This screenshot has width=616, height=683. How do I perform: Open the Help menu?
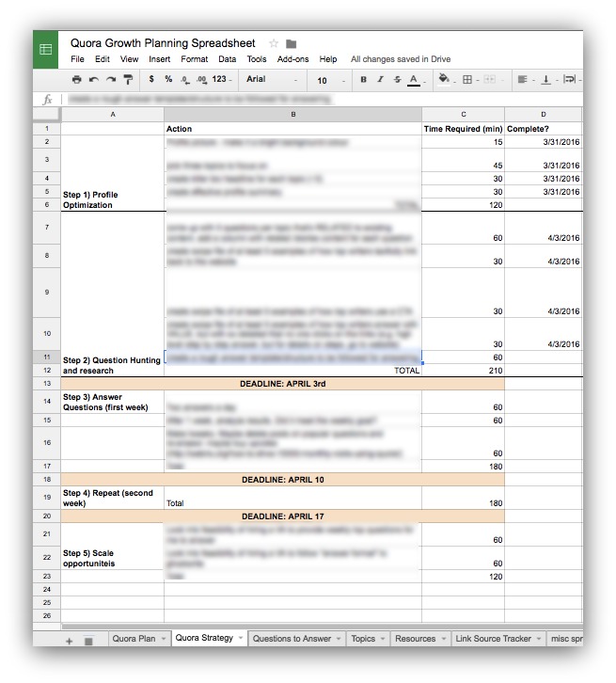click(x=328, y=59)
